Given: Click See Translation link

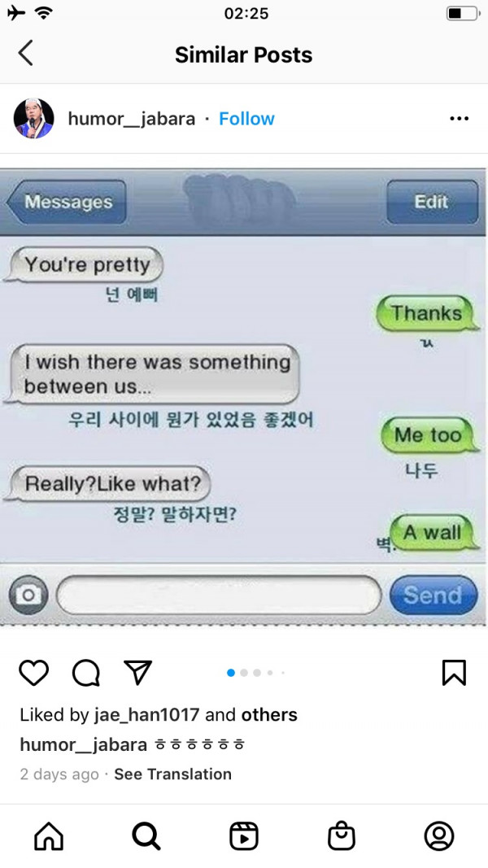Looking at the screenshot, I should (x=172, y=774).
